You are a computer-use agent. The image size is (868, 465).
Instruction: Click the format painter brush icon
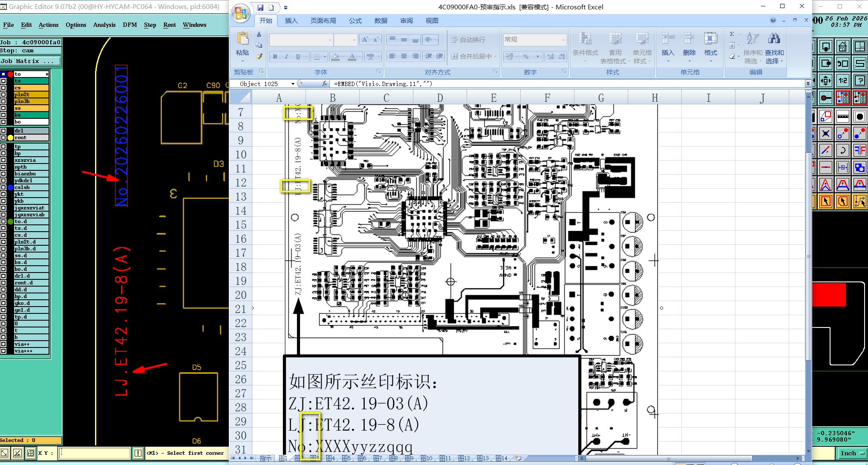pyautogui.click(x=259, y=56)
